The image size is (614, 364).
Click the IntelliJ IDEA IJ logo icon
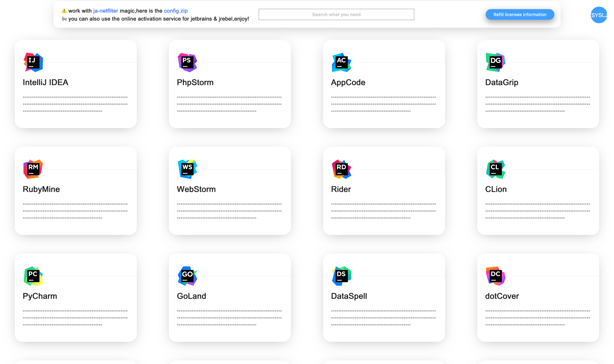tap(33, 62)
